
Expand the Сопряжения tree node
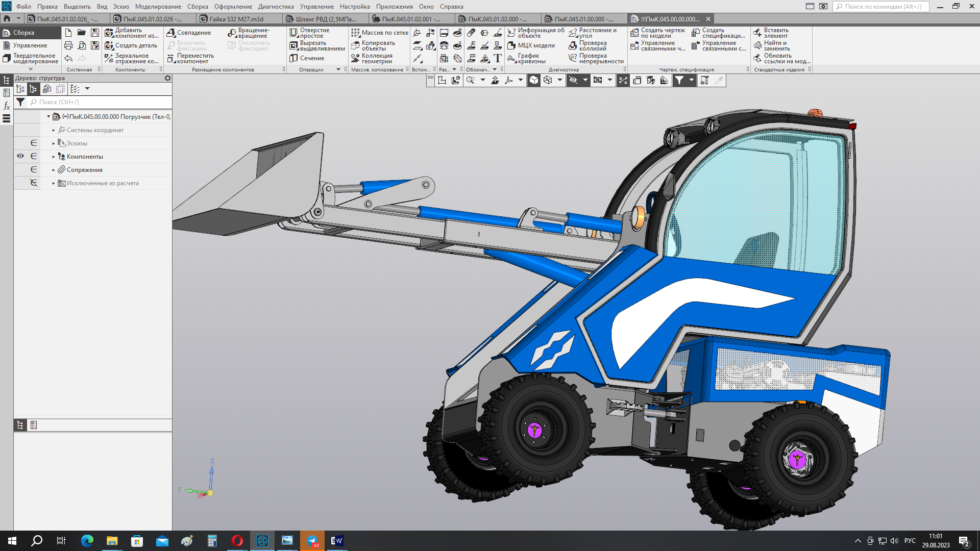[x=54, y=170]
